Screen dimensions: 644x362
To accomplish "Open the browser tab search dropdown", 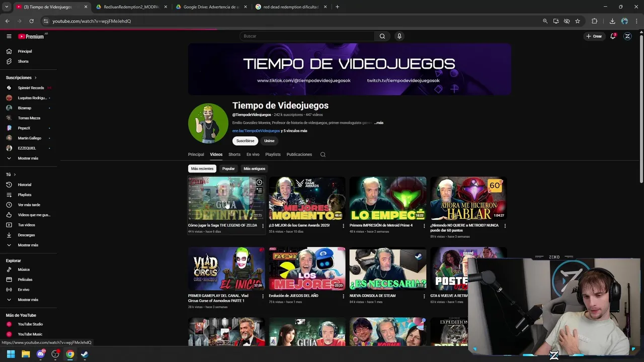I will [x=7, y=7].
